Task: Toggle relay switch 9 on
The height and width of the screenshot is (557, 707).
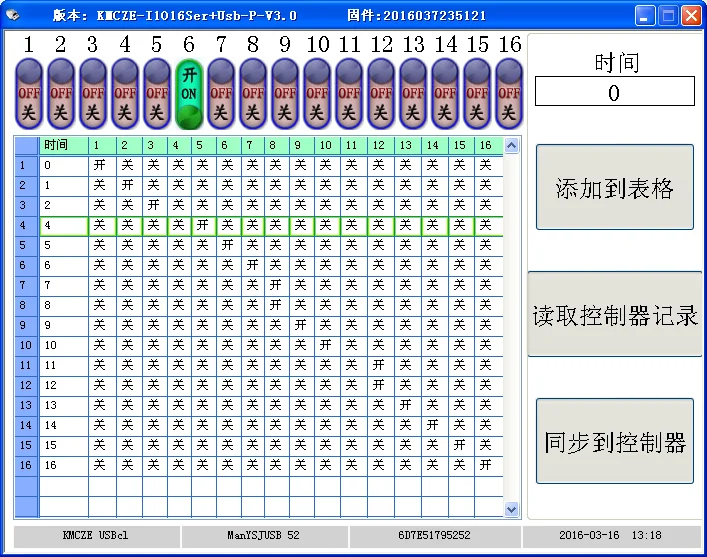Action: (x=285, y=94)
